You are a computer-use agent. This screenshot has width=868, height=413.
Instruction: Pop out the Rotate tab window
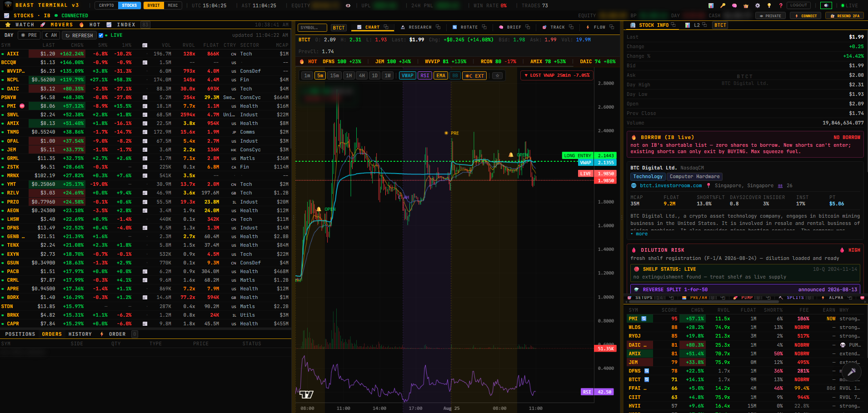[x=484, y=27]
